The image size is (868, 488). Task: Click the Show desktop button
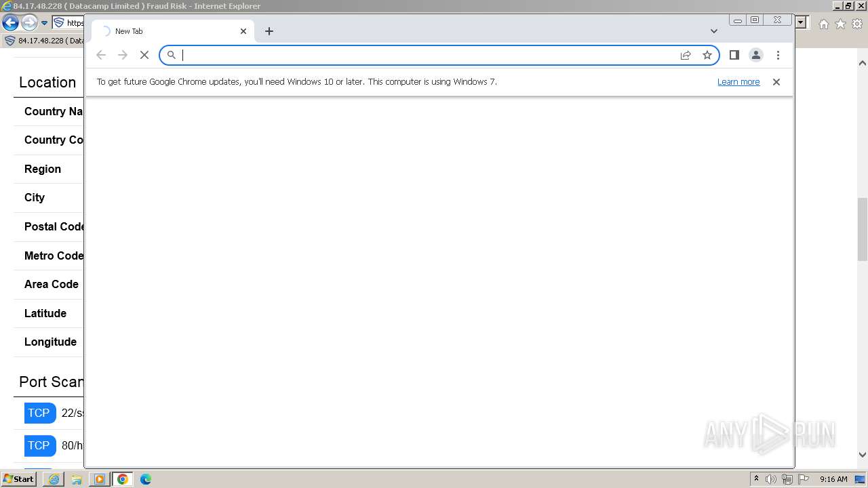click(x=861, y=479)
